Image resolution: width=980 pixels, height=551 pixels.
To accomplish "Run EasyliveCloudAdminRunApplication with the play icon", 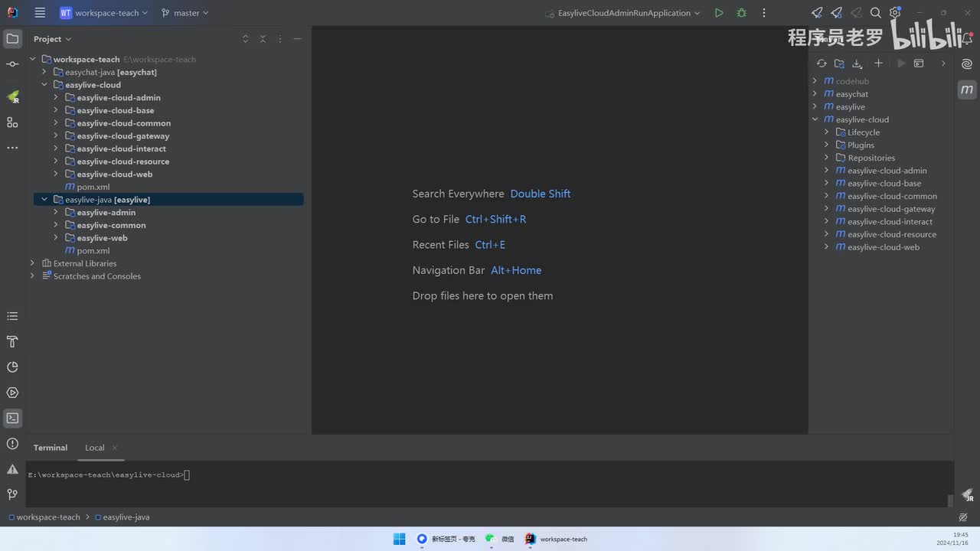I will [718, 13].
